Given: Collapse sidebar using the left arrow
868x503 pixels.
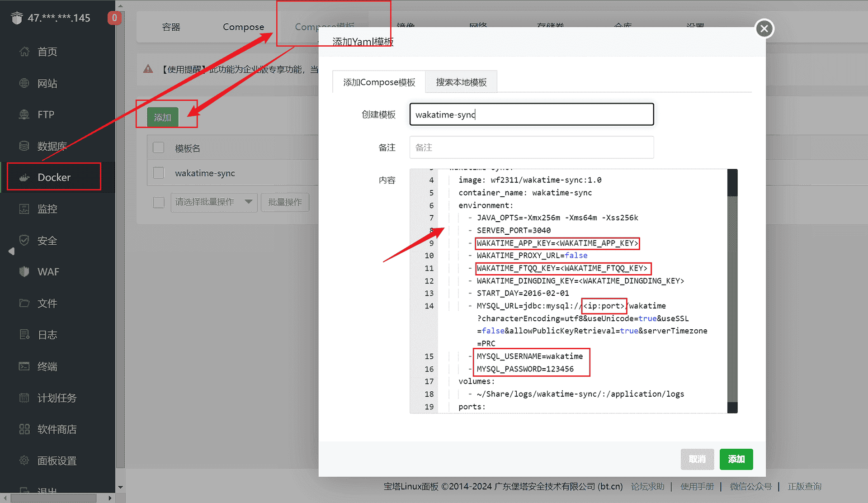Looking at the screenshot, I should [11, 251].
